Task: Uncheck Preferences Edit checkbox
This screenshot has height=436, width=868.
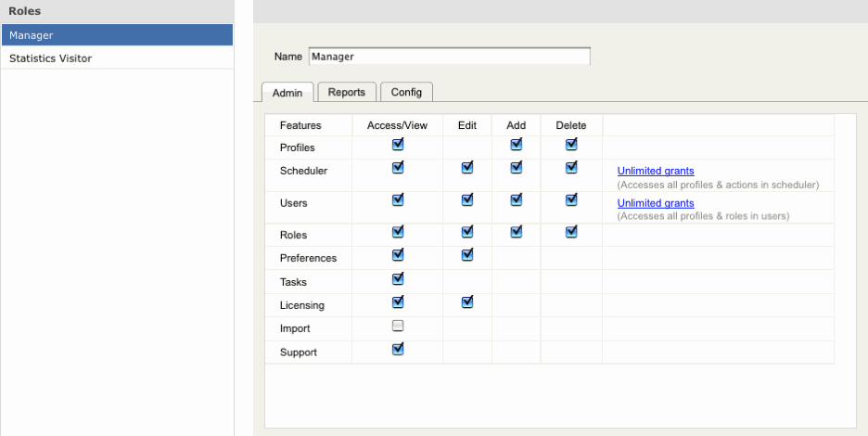Action: (467, 255)
